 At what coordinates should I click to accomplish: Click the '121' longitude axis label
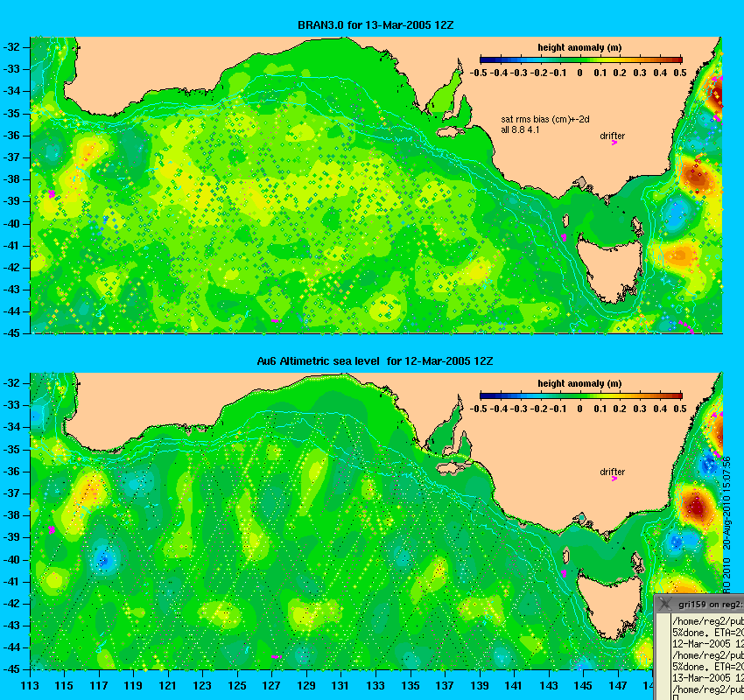point(168,685)
